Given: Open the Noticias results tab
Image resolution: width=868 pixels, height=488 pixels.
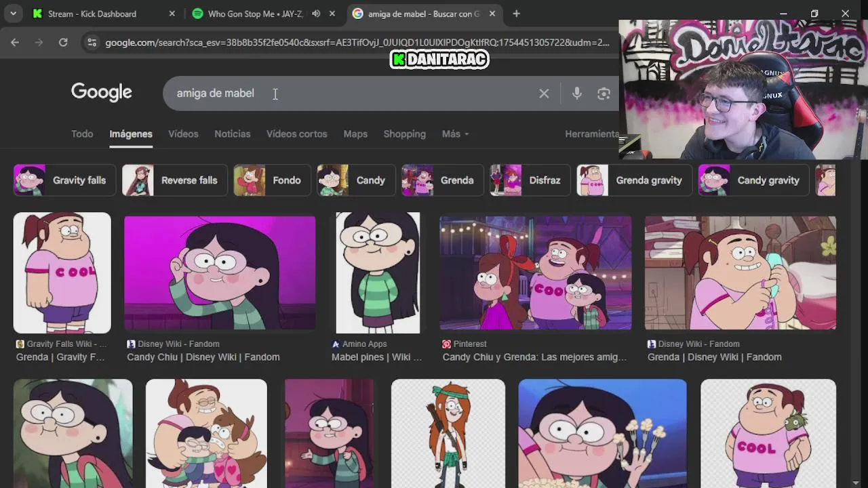Looking at the screenshot, I should click(x=233, y=134).
